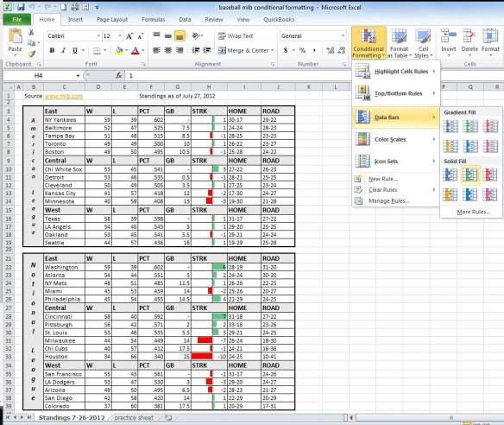Open the Merge & Center dropdown arrow
Image resolution: width=504 pixels, height=425 pixels.
(x=273, y=50)
